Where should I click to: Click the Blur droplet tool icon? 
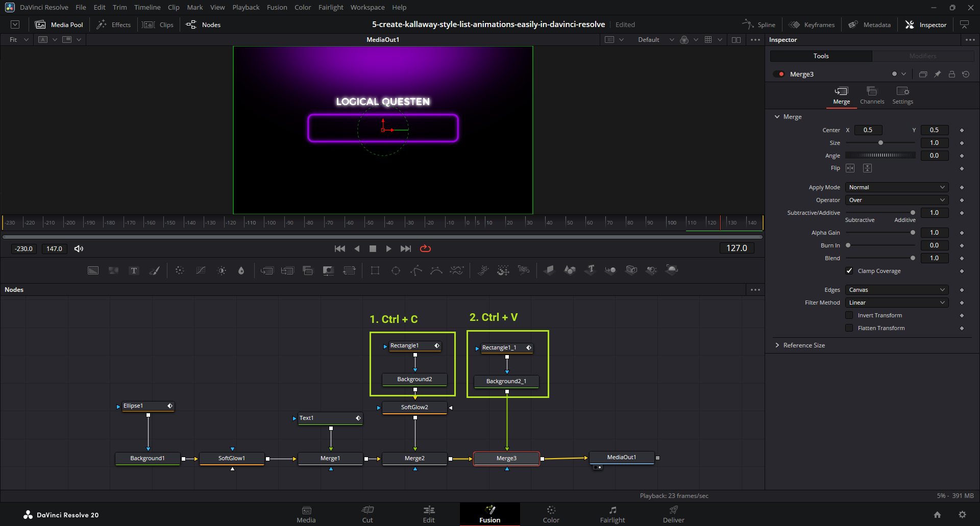pos(241,270)
